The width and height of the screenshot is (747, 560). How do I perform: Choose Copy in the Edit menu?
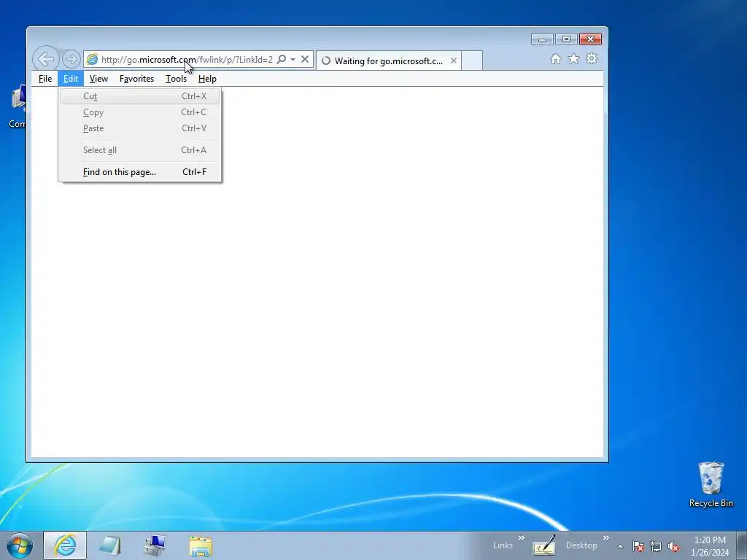(x=140, y=112)
